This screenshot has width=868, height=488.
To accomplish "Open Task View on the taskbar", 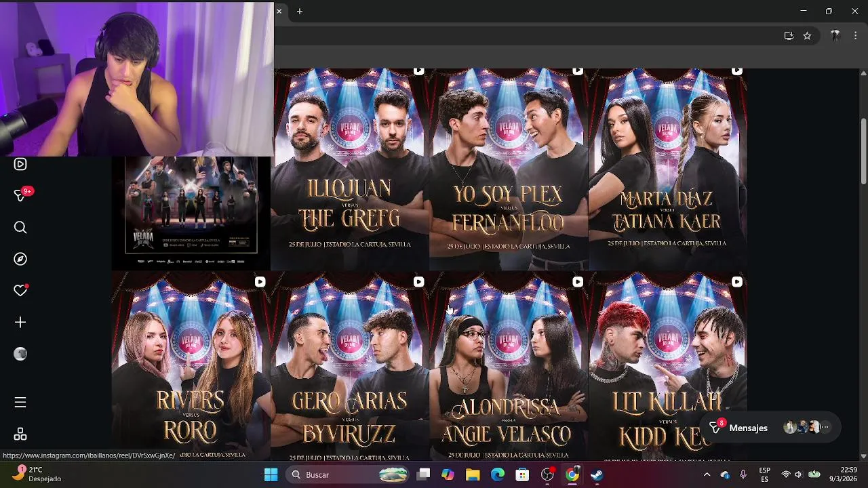I will coord(423,474).
